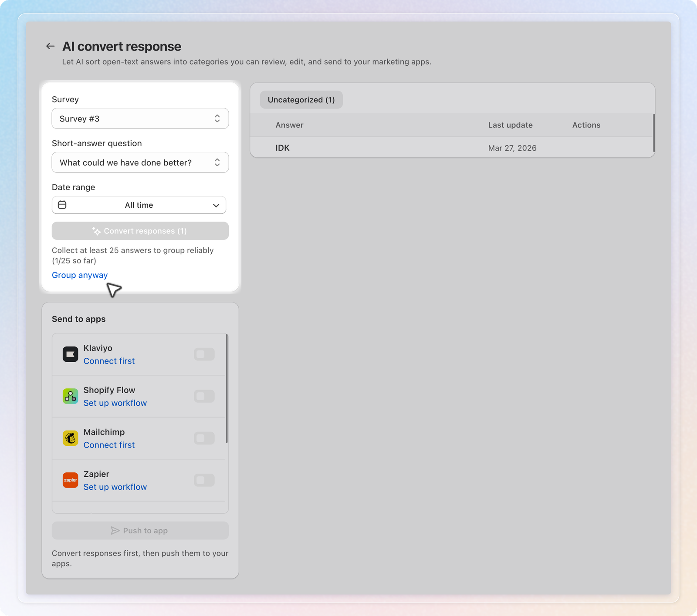The image size is (697, 616).
Task: Switch on the Mailchimp toggle
Action: coord(204,438)
